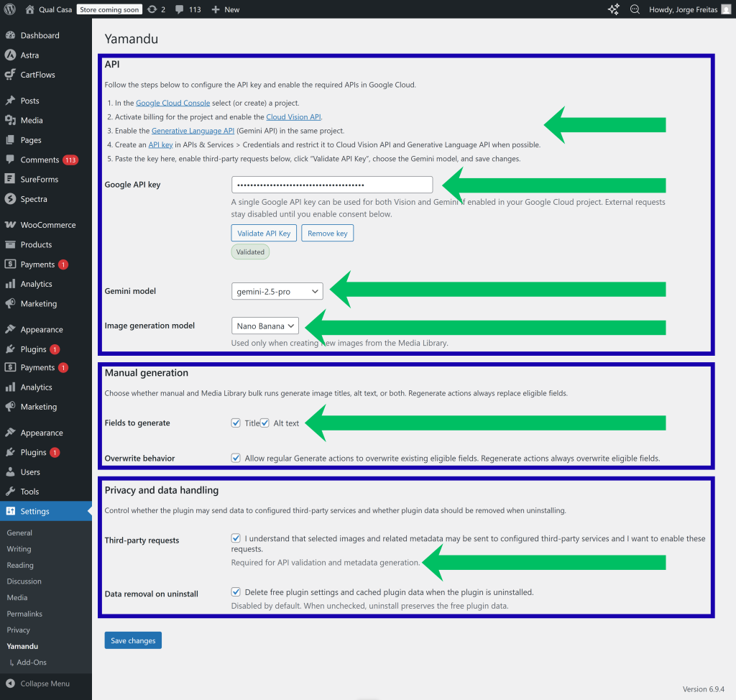
Task: Open the Products menu icon
Action: [10, 244]
